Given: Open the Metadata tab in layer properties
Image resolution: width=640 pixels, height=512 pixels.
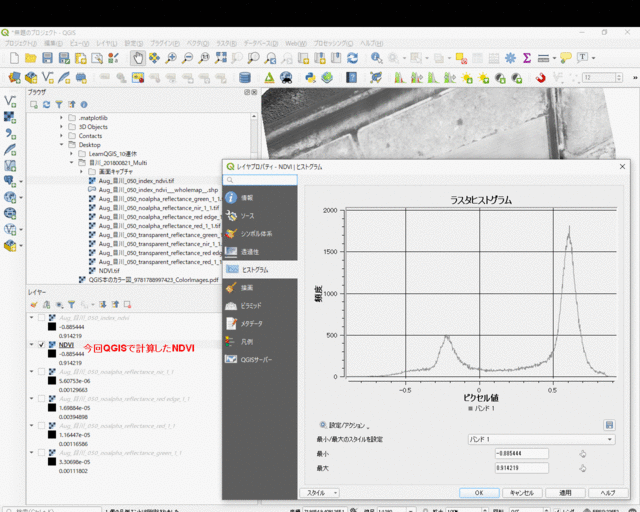Looking at the screenshot, I should pyautogui.click(x=260, y=323).
